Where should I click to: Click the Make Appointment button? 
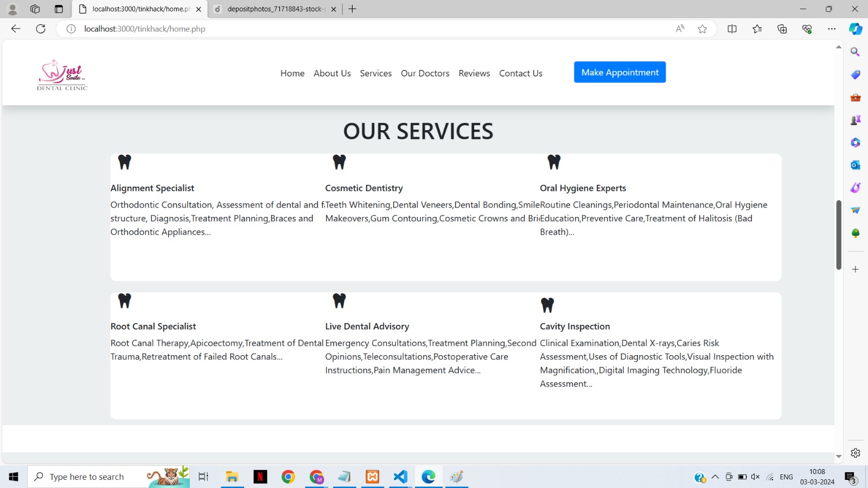tap(620, 72)
